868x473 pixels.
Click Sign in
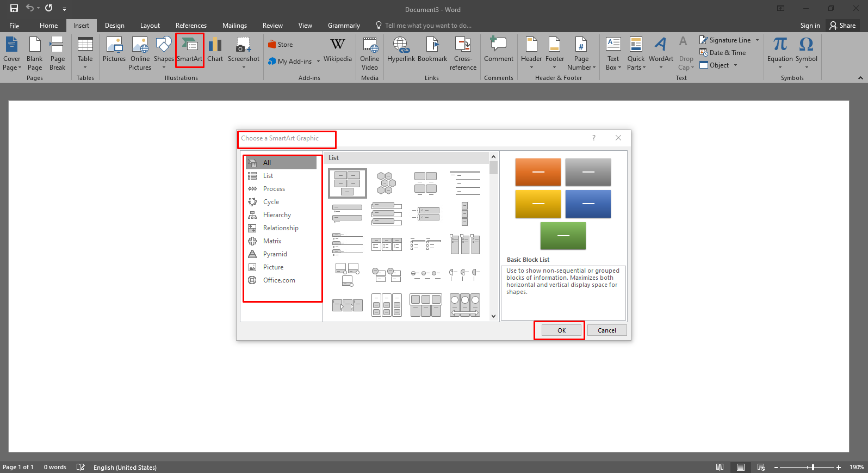[810, 26]
